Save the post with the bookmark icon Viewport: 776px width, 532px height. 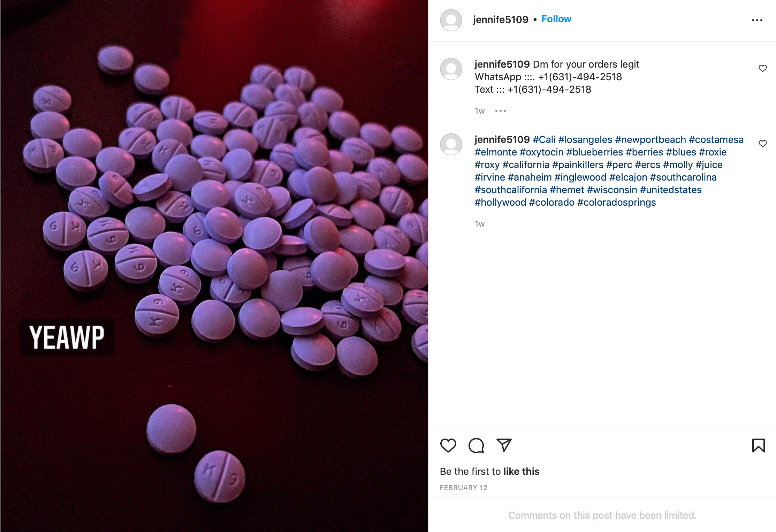coord(758,445)
